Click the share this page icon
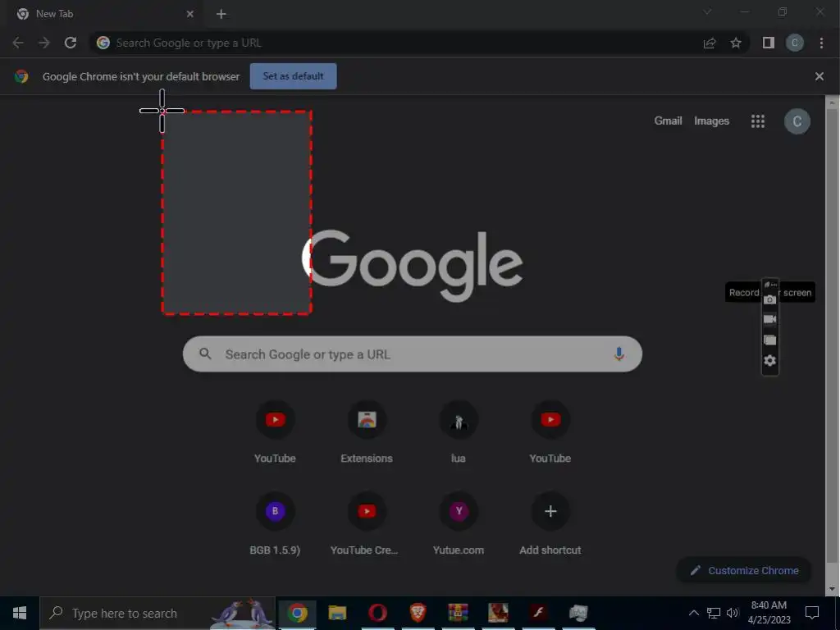The height and width of the screenshot is (630, 840). (710, 43)
